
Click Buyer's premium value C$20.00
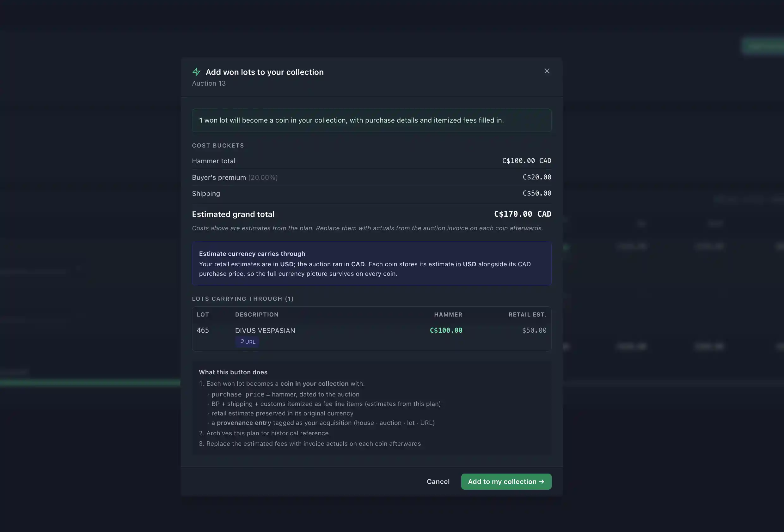pyautogui.click(x=537, y=177)
